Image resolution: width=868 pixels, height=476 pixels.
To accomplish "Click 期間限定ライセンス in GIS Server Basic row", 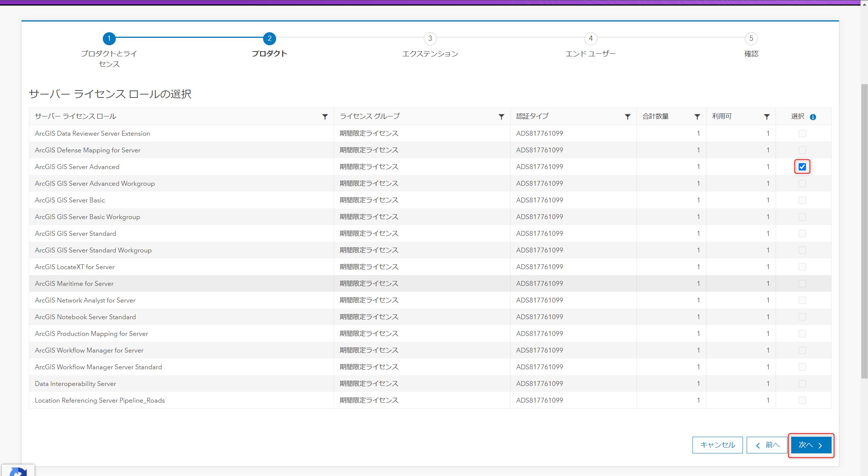I will pos(369,200).
